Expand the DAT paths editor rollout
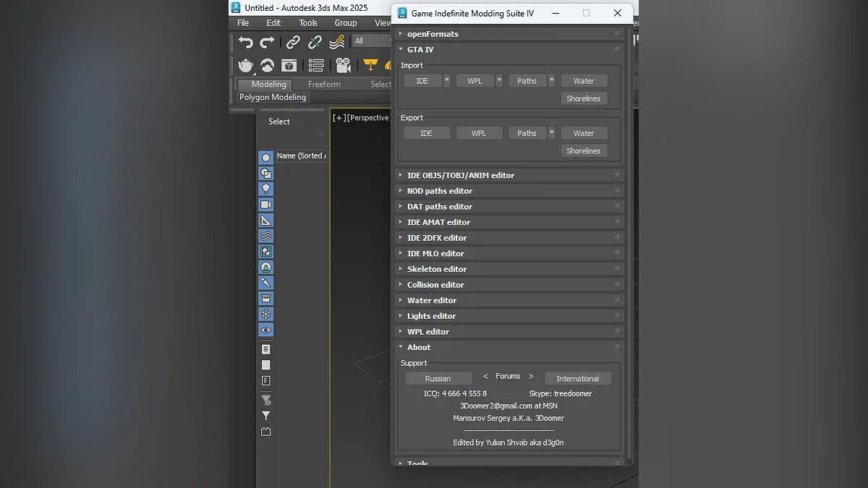This screenshot has height=488, width=868. click(x=509, y=207)
